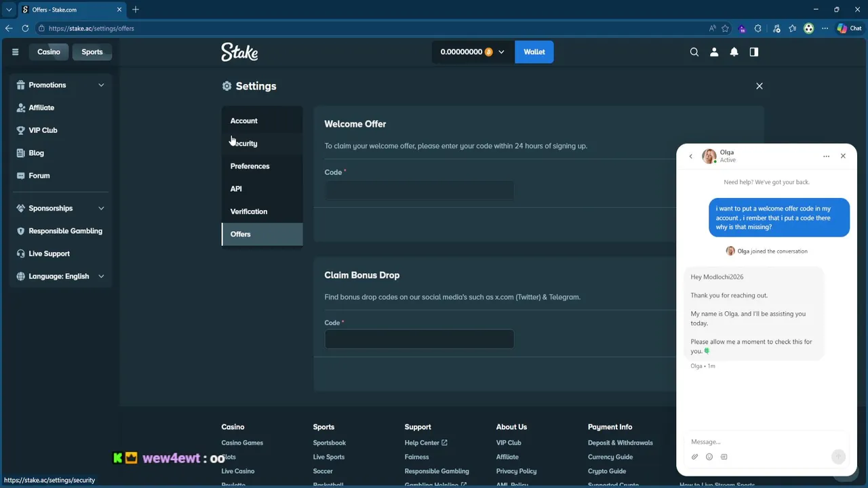The image size is (868, 488).
Task: Open the emoji picker in chat
Action: (709, 457)
